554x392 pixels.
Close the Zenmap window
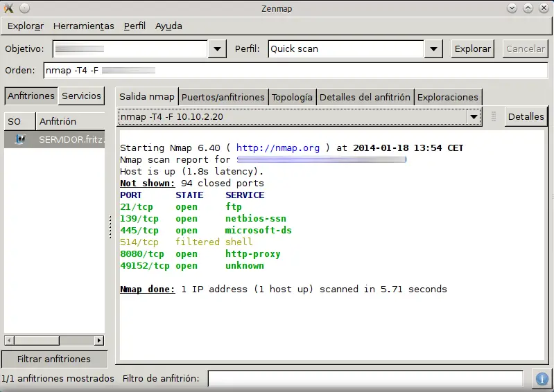pos(544,8)
